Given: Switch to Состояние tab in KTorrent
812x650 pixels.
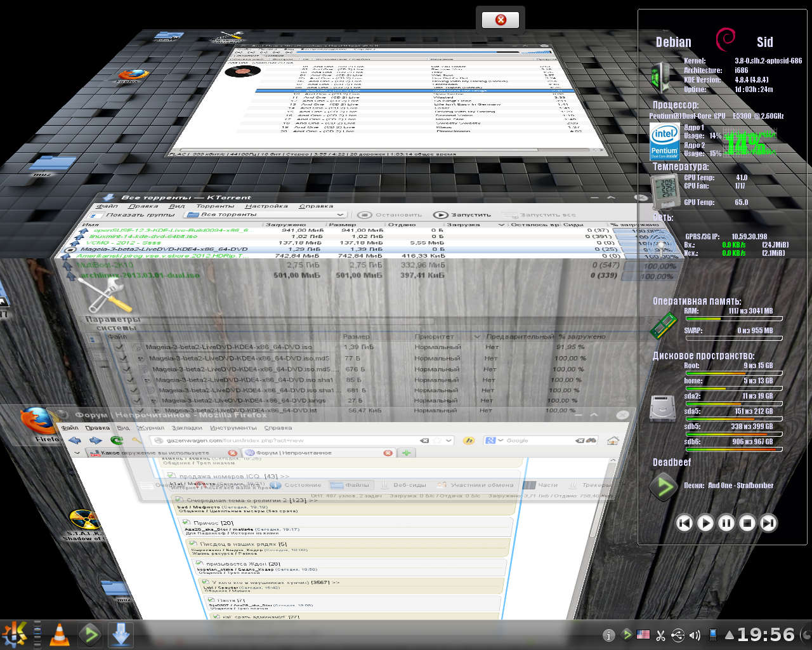Looking at the screenshot, I should coord(296,485).
